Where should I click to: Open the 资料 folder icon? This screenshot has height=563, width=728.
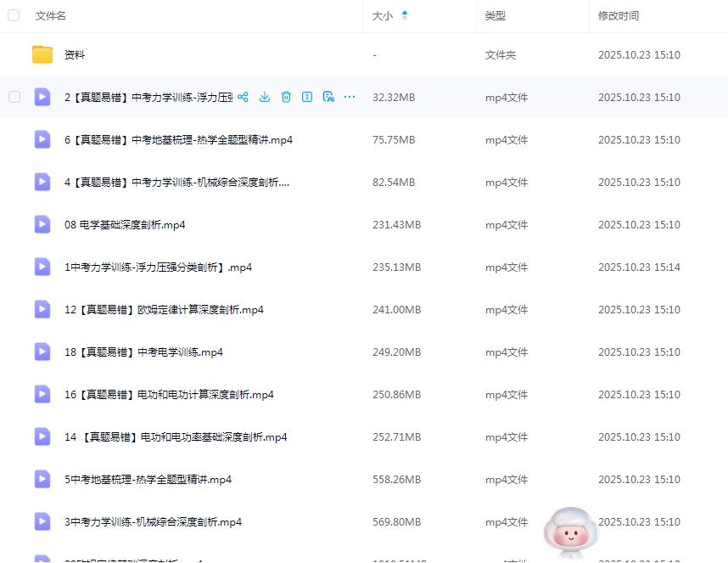click(x=42, y=55)
